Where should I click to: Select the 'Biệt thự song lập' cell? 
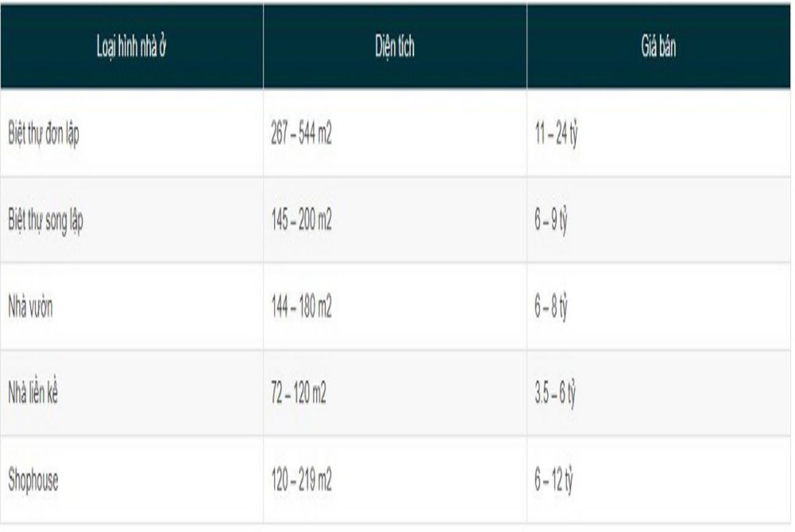[46, 221]
